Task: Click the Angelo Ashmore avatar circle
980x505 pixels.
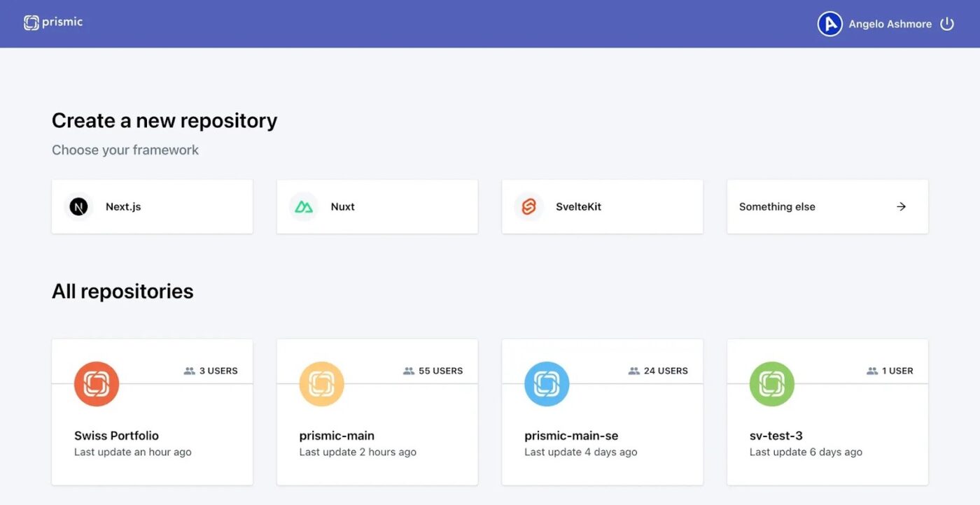Action: (829, 23)
